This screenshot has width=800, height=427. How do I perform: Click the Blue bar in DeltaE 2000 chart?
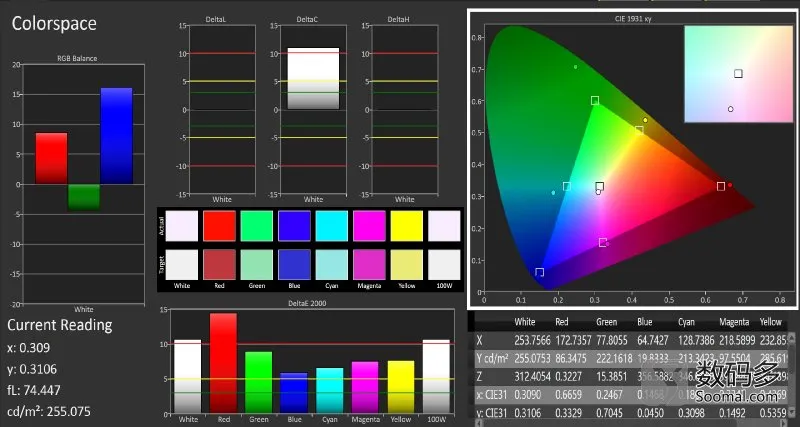pyautogui.click(x=294, y=393)
